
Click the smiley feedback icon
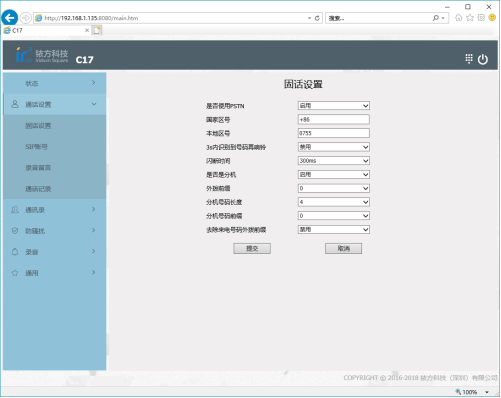click(x=492, y=18)
